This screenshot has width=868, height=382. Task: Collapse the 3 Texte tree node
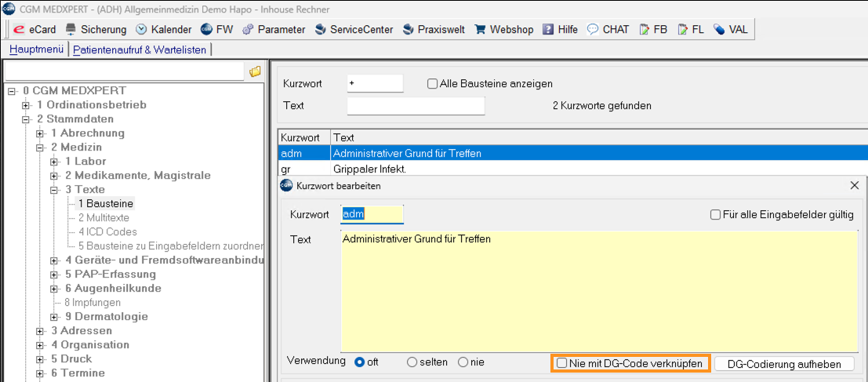pyautogui.click(x=54, y=190)
